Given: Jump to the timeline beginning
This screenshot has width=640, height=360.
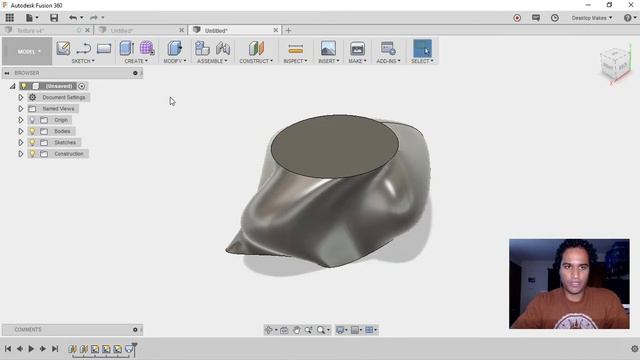Looking at the screenshot, I should (x=8, y=349).
